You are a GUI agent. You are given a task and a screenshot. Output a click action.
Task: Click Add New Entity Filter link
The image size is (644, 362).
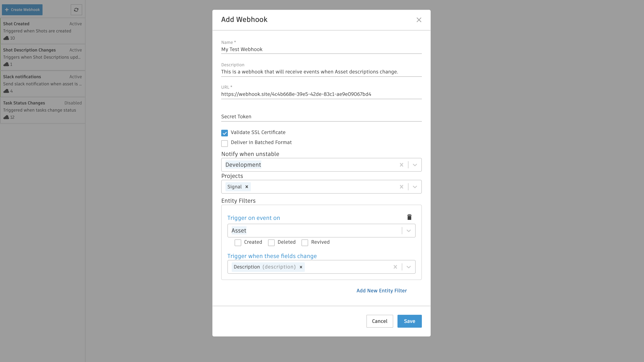pyautogui.click(x=381, y=291)
